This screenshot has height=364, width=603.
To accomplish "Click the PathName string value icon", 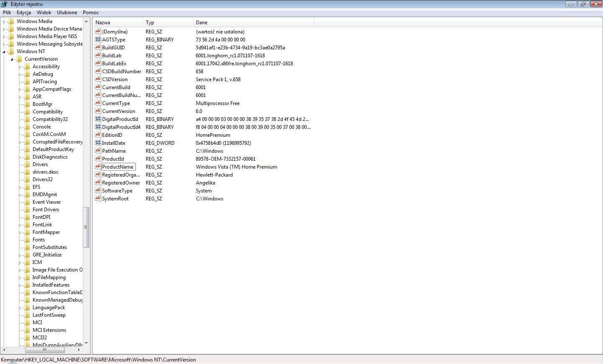I will (x=98, y=151).
